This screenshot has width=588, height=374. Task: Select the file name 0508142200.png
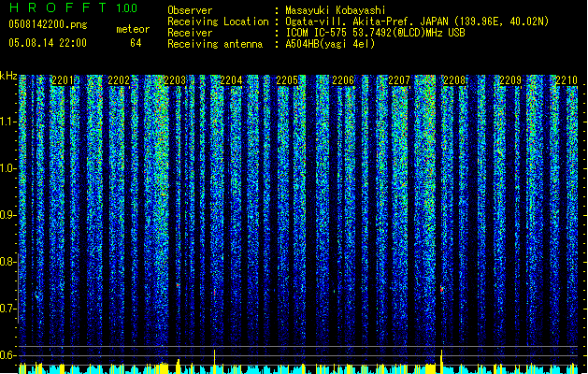coord(48,24)
